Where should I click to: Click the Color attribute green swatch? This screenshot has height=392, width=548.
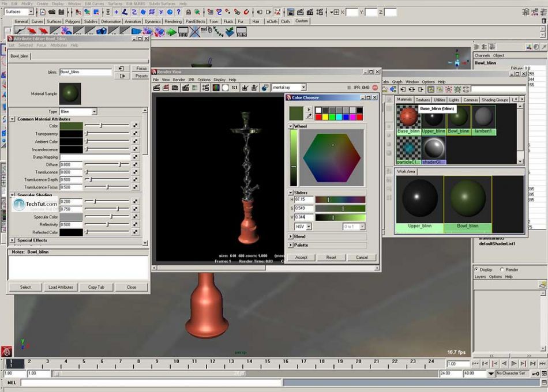tap(72, 126)
